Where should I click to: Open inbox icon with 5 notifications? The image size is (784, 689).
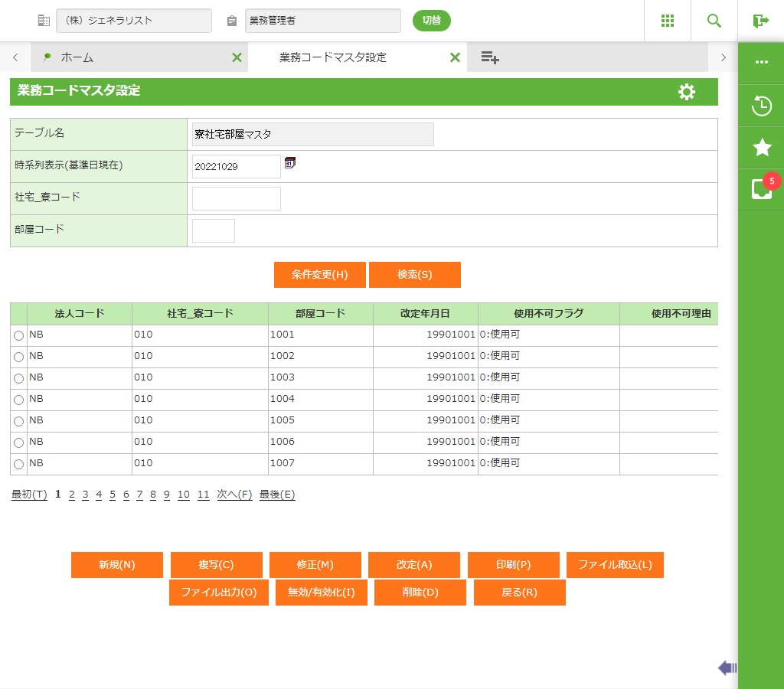click(761, 189)
